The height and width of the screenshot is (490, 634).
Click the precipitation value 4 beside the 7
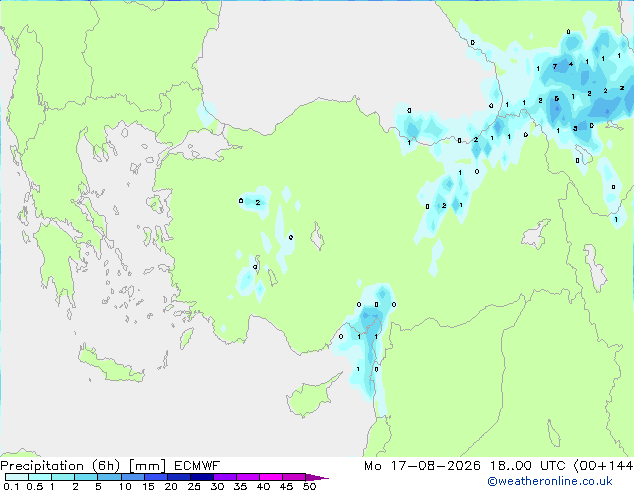[x=571, y=64]
